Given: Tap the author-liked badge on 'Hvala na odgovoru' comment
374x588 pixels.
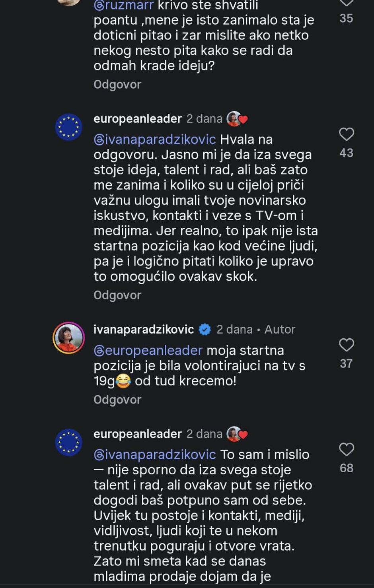Looking at the screenshot, I should [237, 119].
